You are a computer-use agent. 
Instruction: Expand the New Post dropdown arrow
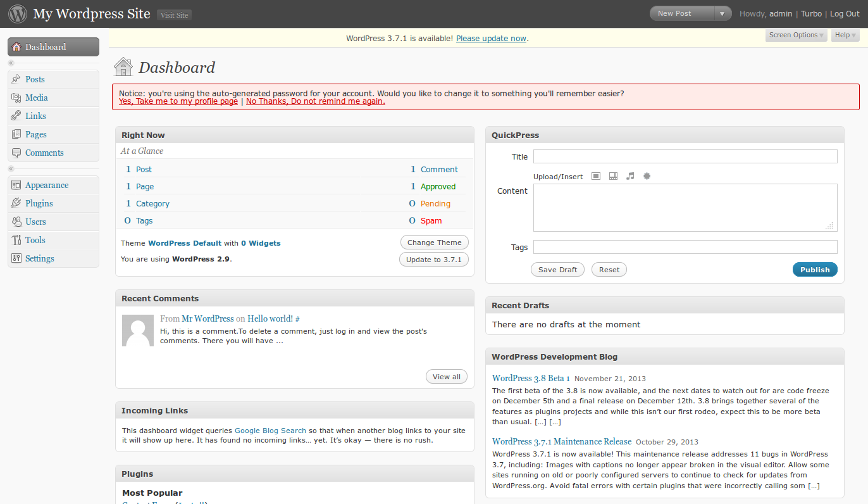pos(722,13)
